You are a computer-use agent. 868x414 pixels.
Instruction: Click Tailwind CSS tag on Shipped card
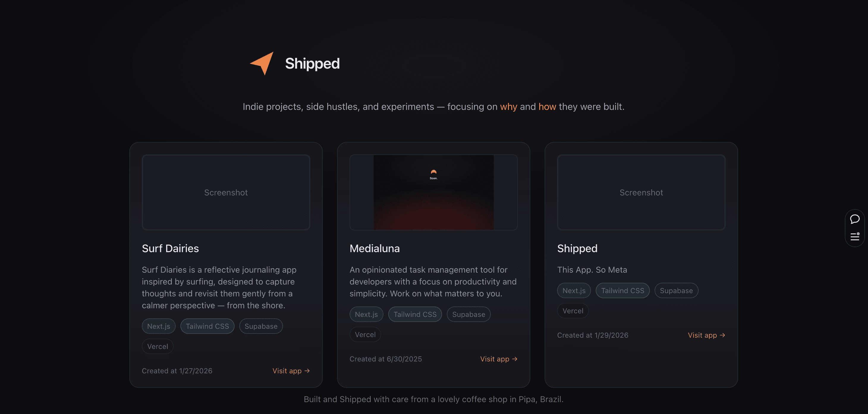coord(622,290)
